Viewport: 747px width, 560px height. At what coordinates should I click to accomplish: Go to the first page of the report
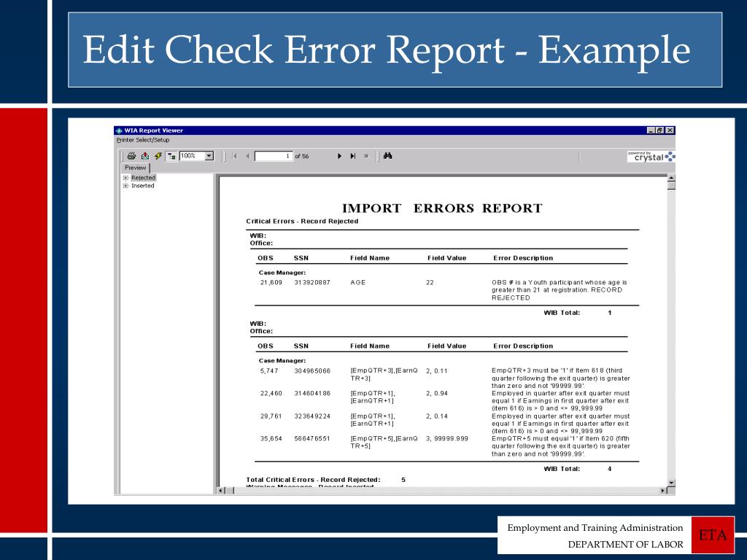tap(234, 156)
